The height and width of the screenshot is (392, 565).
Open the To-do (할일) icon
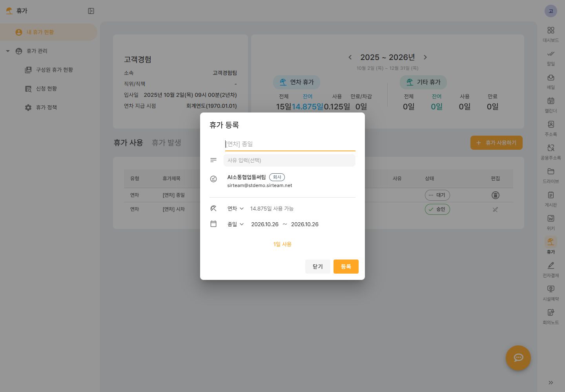(551, 54)
